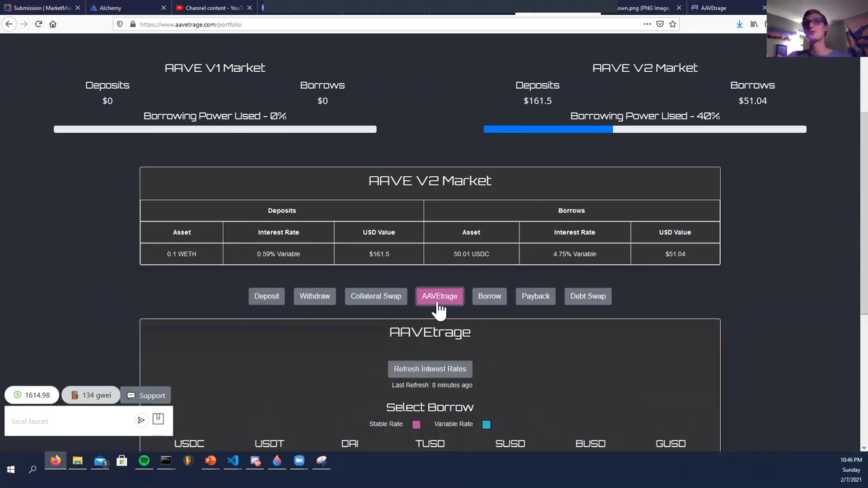Select the BUSD borrow column
Image resolution: width=868 pixels, height=488 pixels.
[x=591, y=443]
